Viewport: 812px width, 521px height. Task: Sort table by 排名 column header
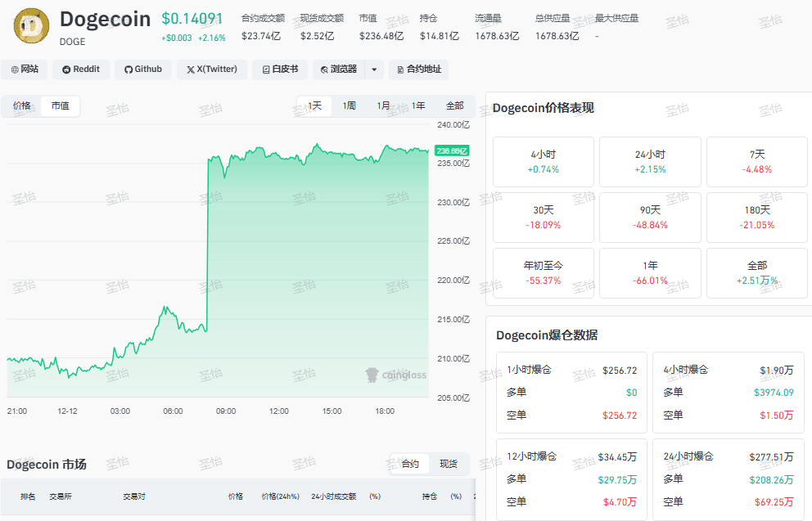click(x=28, y=496)
